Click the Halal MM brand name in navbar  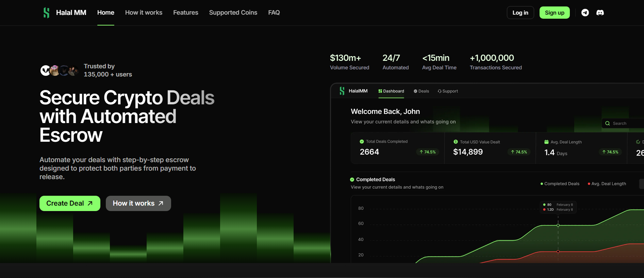[x=71, y=13]
